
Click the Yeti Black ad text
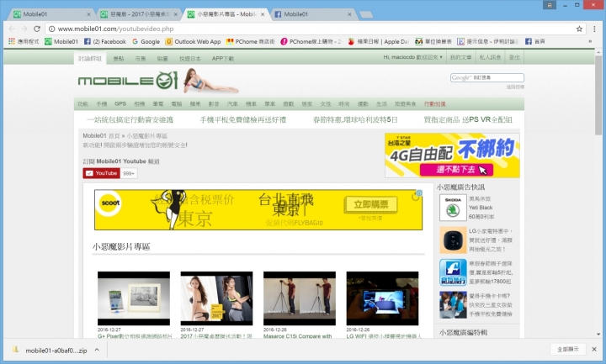tap(481, 208)
